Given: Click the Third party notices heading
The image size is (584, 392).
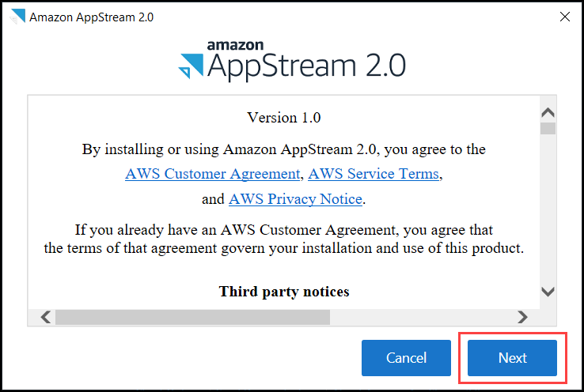Looking at the screenshot, I should [x=284, y=292].
